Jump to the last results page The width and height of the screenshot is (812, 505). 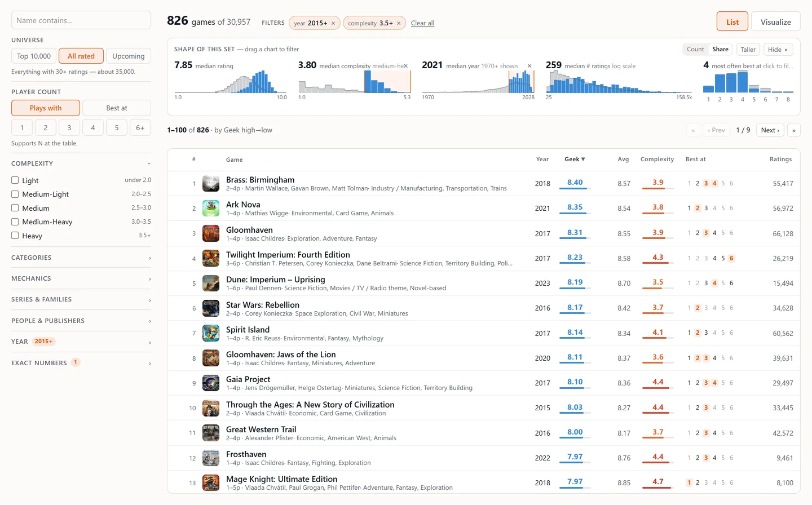tap(794, 130)
